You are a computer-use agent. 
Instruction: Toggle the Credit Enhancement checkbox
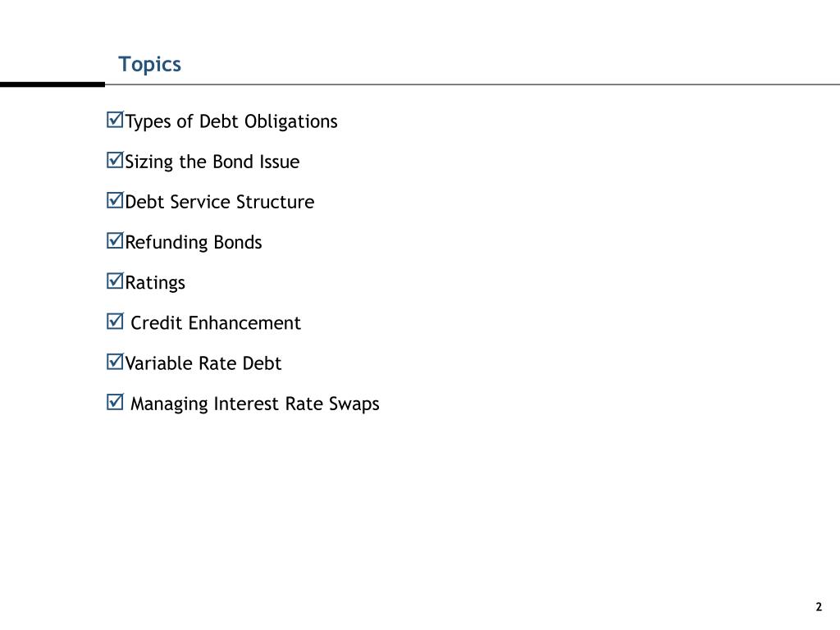[115, 322]
